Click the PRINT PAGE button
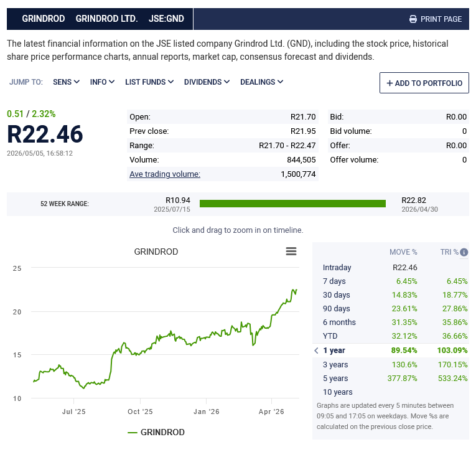Viewport: 476px width, 452px height. click(436, 19)
